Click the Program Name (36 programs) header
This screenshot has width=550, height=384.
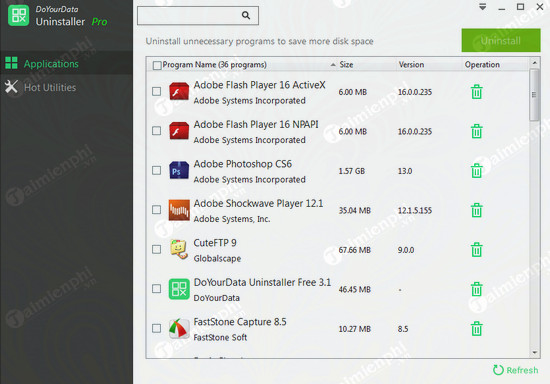pos(215,65)
